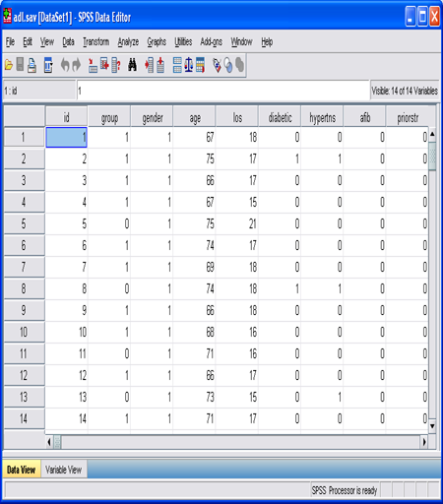The image size is (443, 504).
Task: Click the '1 : id' cell reference box
Action: tap(39, 91)
